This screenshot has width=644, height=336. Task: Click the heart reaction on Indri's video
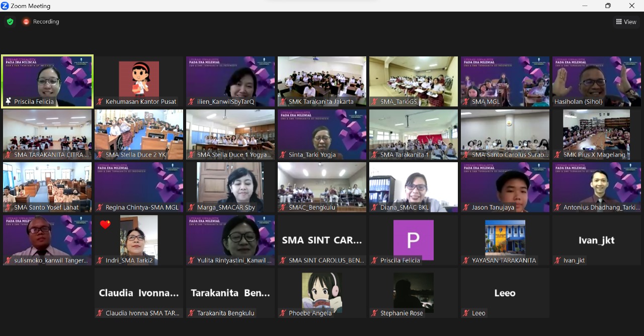105,225
